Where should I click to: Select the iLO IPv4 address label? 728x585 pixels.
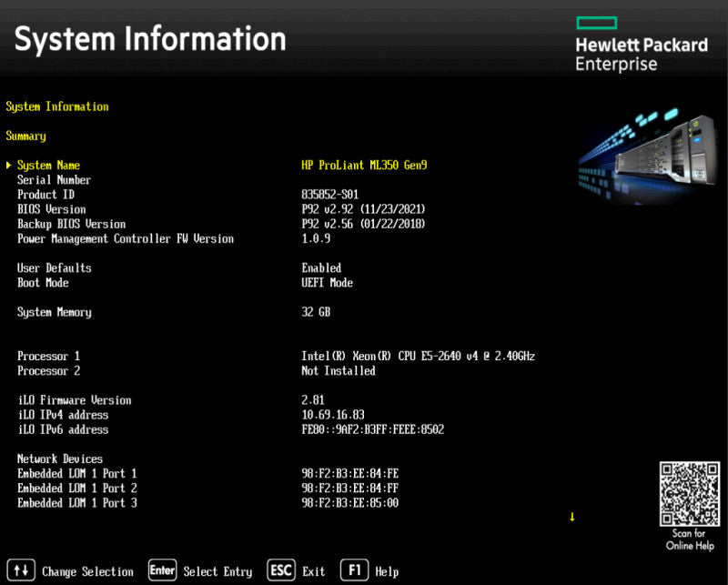pyautogui.click(x=63, y=415)
